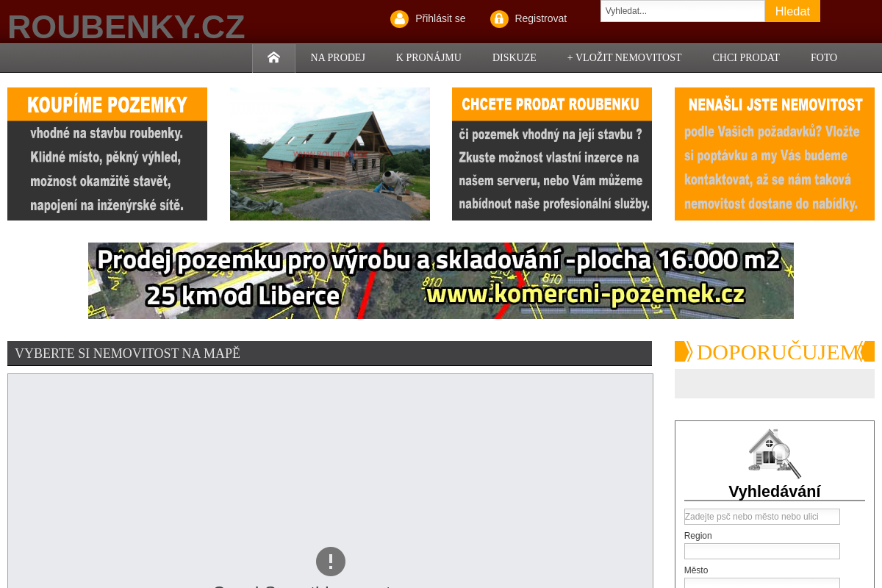This screenshot has height=588, width=882.
Task: Click the Region input field
Action: coord(762,551)
